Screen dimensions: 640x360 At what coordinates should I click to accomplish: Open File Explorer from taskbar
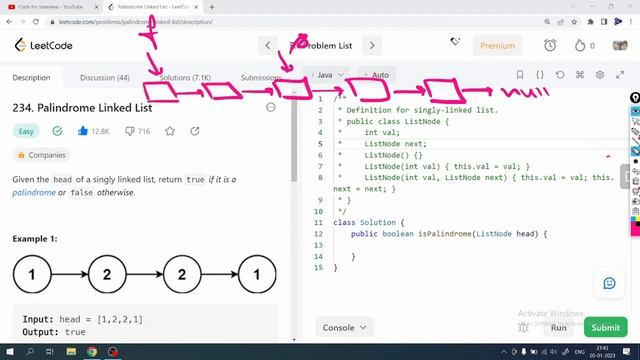71,351
